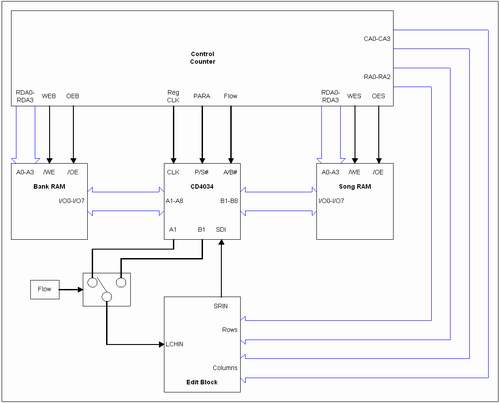Click the B1 pin at CD4034 bottom

(x=201, y=229)
